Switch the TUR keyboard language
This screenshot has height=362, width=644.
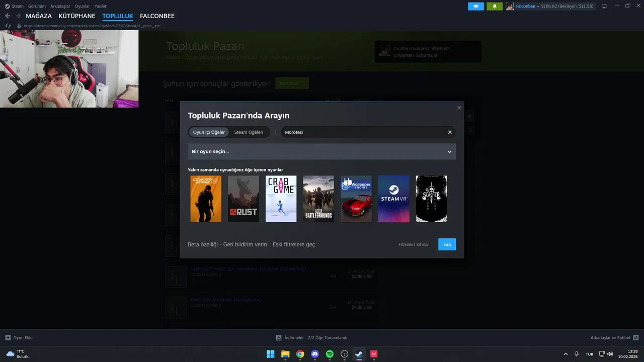pos(589,354)
